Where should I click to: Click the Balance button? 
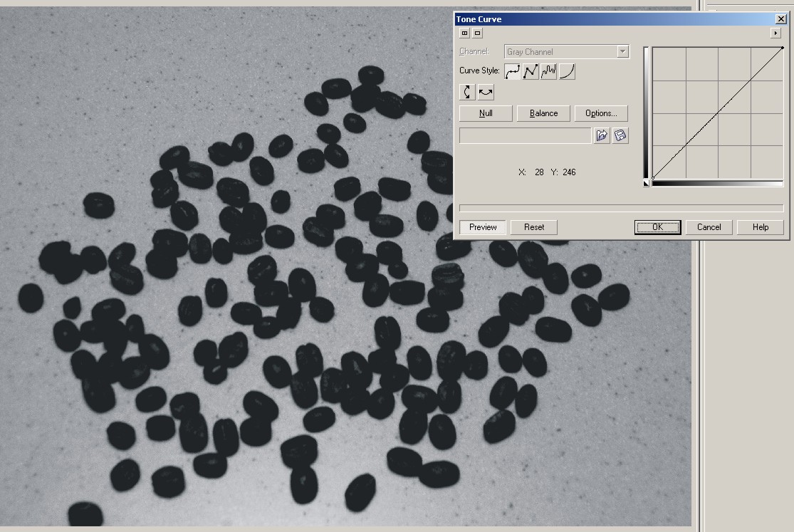[543, 113]
